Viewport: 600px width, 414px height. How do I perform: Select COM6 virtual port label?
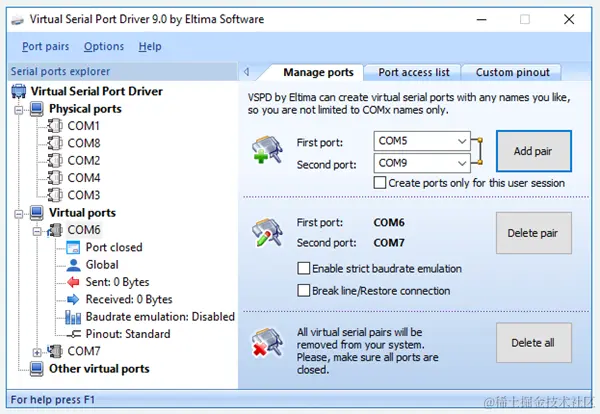pyautogui.click(x=84, y=230)
